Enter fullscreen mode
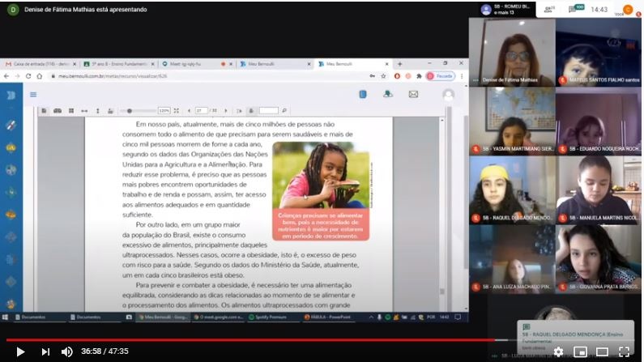 pyautogui.click(x=625, y=351)
